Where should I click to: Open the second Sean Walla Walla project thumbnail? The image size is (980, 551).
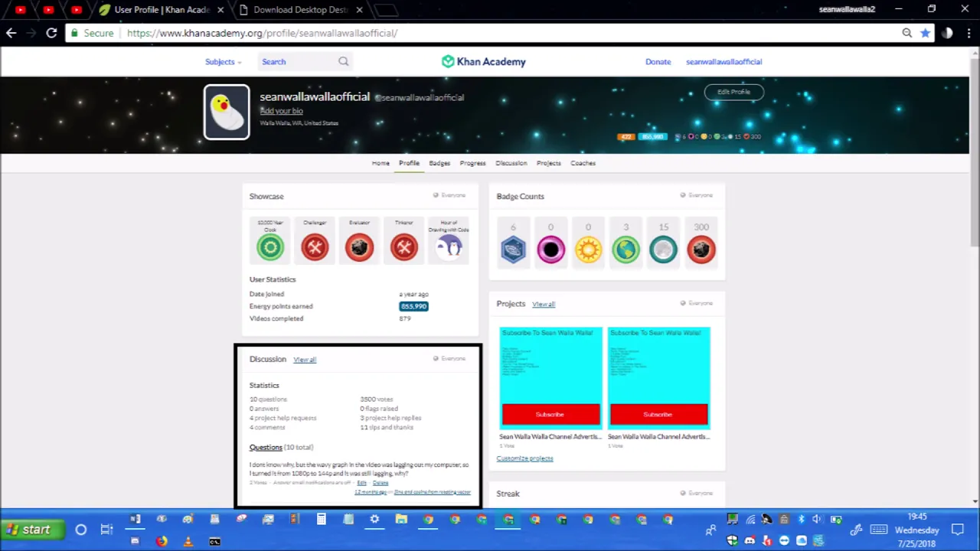[x=658, y=377]
